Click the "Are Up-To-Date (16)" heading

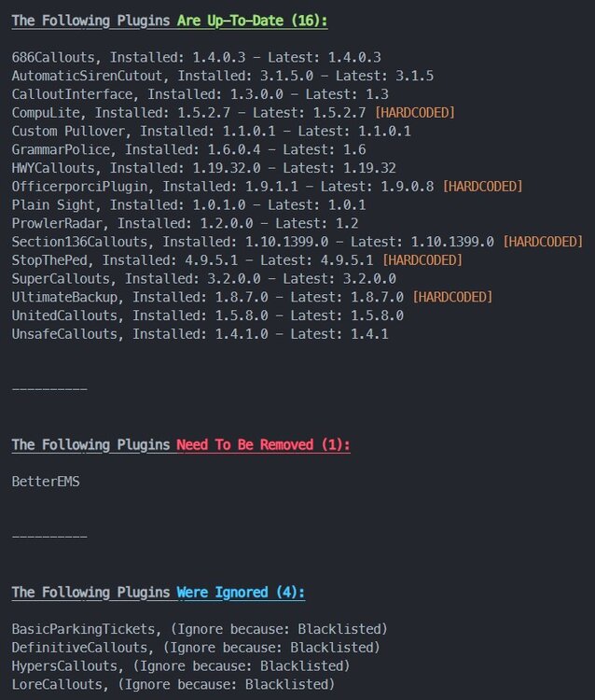[252, 19]
